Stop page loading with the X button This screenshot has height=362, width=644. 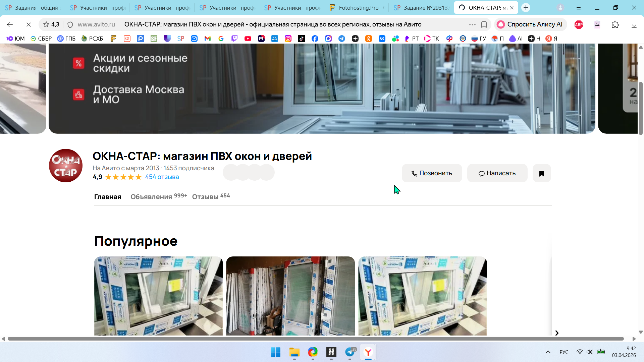click(29, 24)
